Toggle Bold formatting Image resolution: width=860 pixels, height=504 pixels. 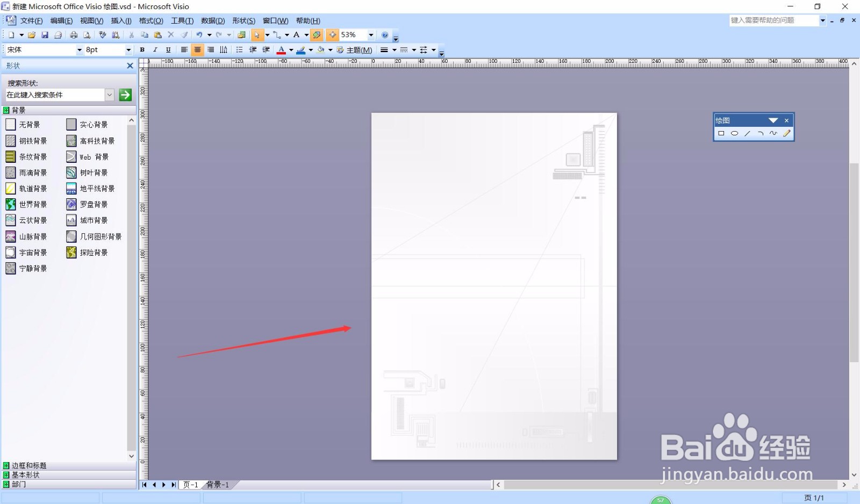tap(142, 49)
